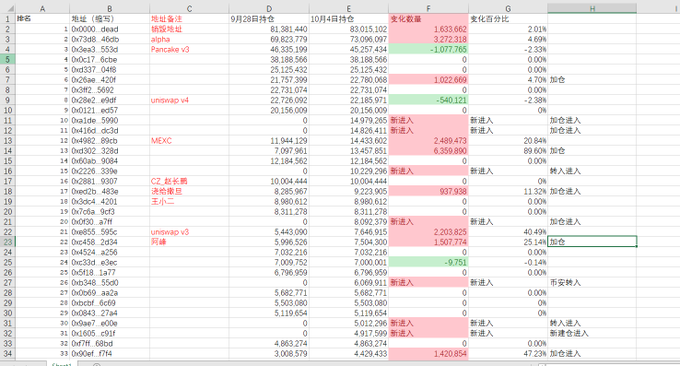Select column E header
The height and width of the screenshot is (366, 680).
(x=349, y=8)
